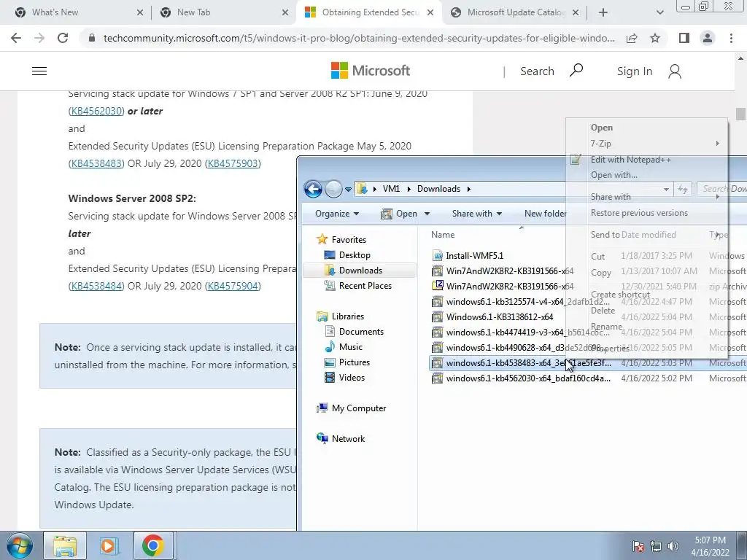Share this page via address bar icon

pyautogui.click(x=632, y=38)
